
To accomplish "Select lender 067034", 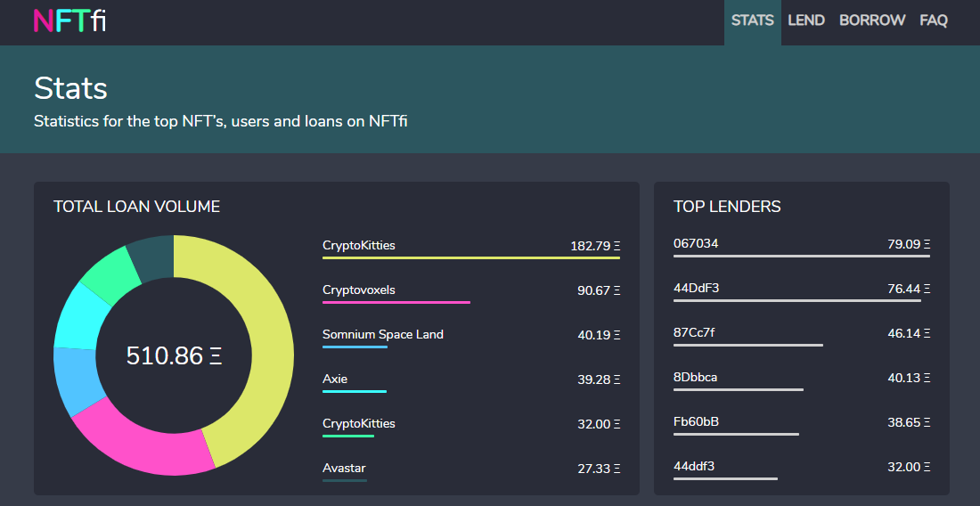I will [x=696, y=243].
